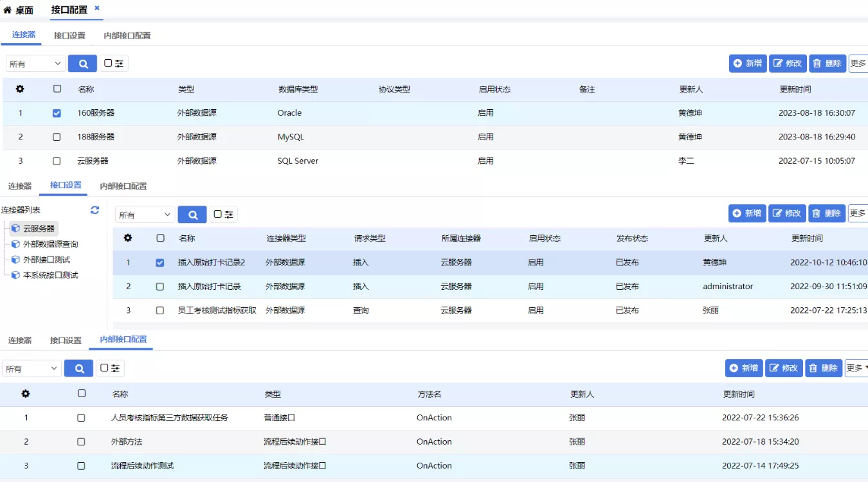Select 本系统接口测试 in the connector tree
The width and height of the screenshot is (868, 482).
pos(50,275)
